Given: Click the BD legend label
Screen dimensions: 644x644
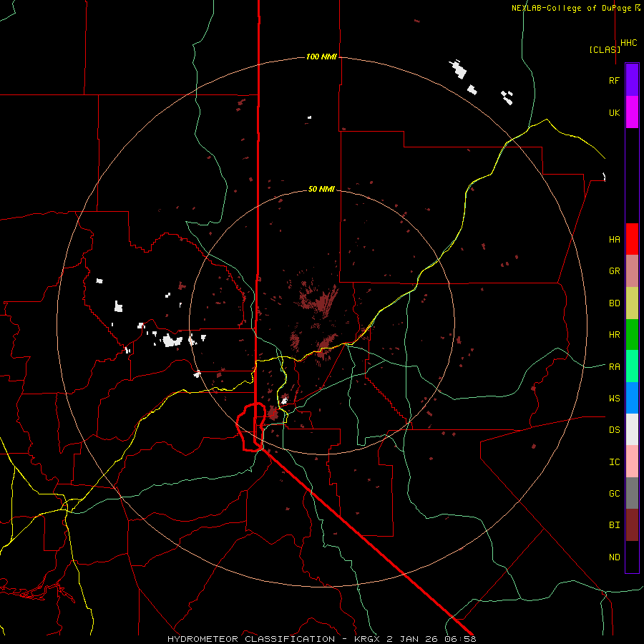Looking at the screenshot, I should click(614, 303).
